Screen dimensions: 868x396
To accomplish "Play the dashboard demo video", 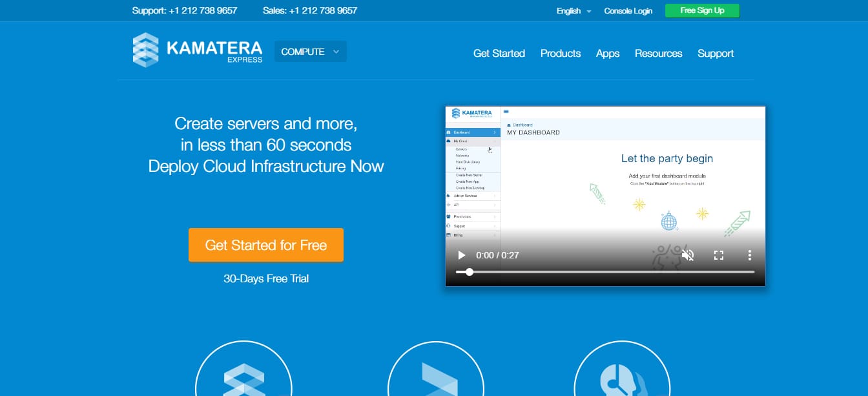I will coord(461,255).
